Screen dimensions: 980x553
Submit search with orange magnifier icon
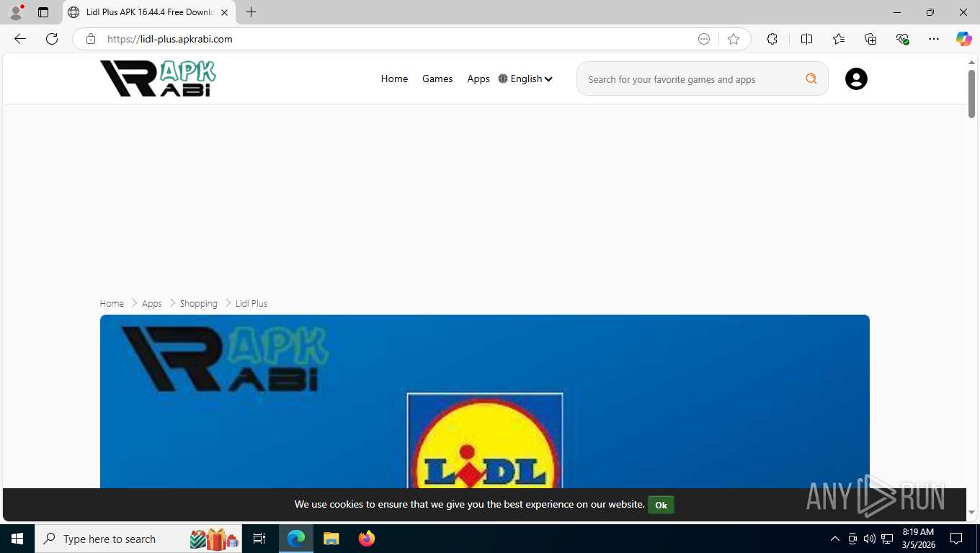pyautogui.click(x=811, y=79)
